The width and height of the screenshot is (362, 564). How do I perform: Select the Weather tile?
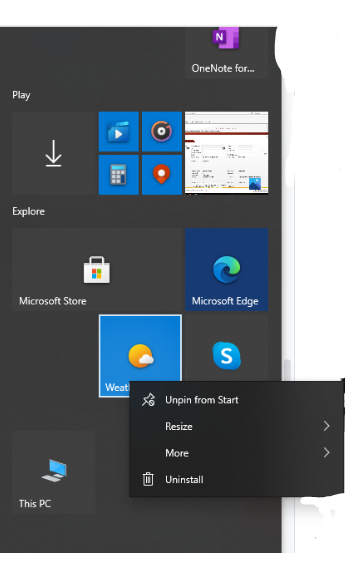coord(140,356)
